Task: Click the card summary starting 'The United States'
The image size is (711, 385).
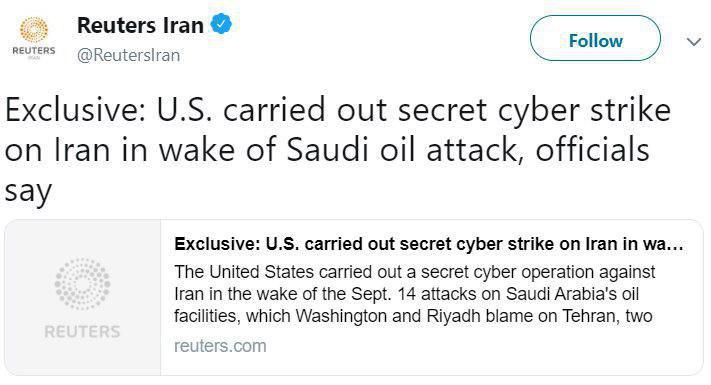Action: point(414,294)
